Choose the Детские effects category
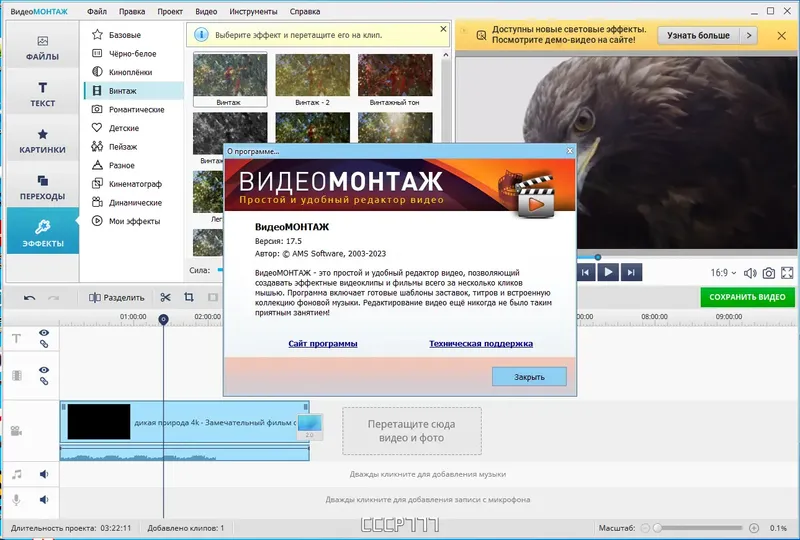800x540 pixels. (133, 128)
